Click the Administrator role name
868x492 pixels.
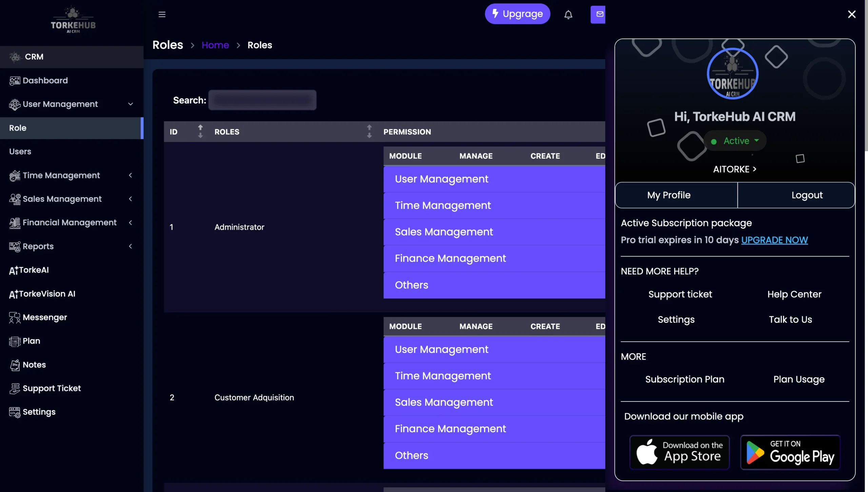point(239,227)
